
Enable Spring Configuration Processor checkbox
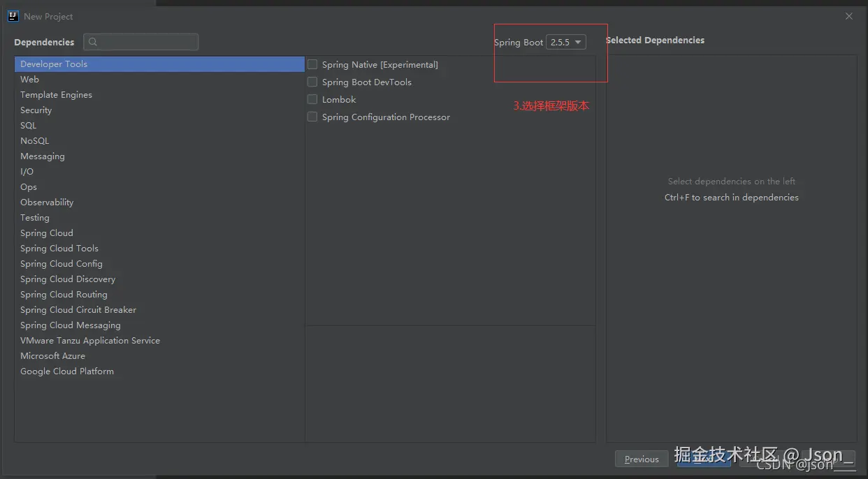[312, 117]
